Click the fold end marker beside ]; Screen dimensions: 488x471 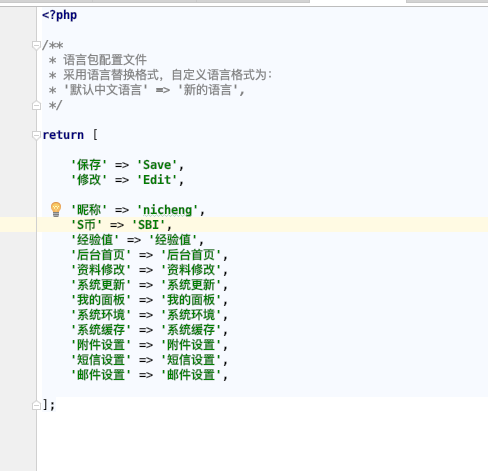36,406
